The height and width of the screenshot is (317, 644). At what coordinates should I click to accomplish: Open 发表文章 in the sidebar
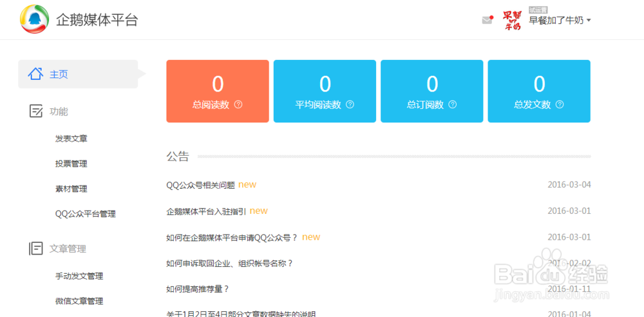(x=71, y=139)
